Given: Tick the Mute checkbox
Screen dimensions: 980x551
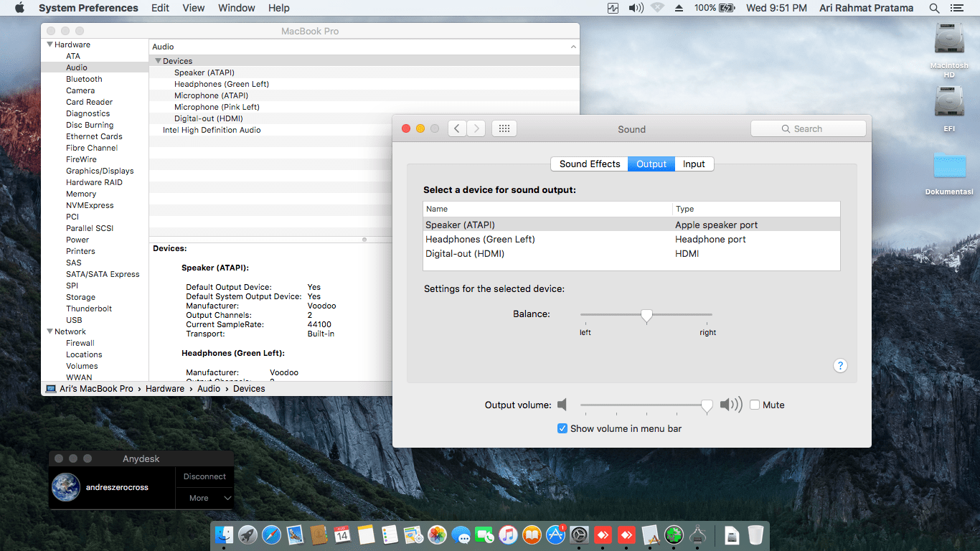Looking at the screenshot, I should [755, 405].
